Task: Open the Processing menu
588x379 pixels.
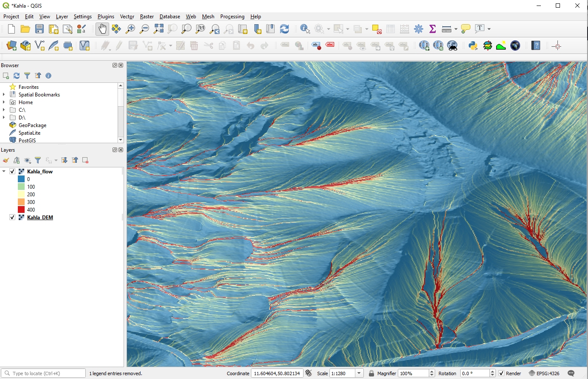Action: pos(232,17)
